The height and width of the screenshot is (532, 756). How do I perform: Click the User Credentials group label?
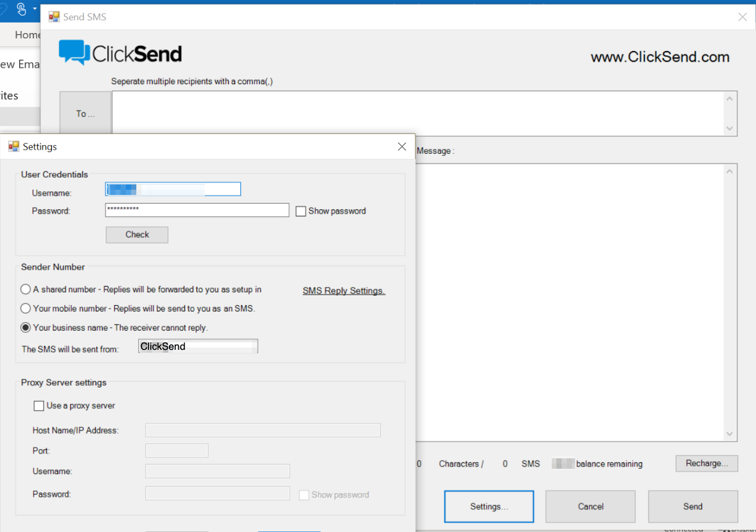coord(55,174)
